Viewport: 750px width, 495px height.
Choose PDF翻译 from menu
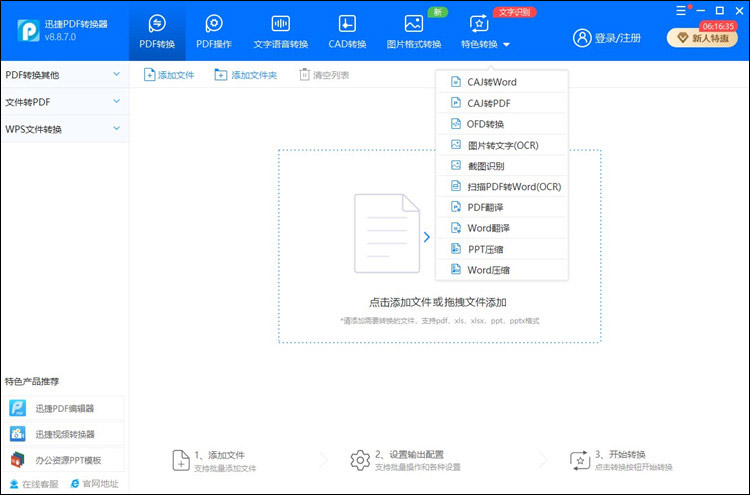tap(502, 207)
